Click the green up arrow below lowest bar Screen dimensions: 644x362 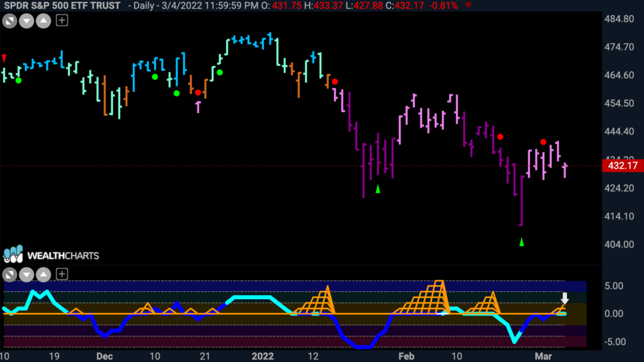click(521, 241)
